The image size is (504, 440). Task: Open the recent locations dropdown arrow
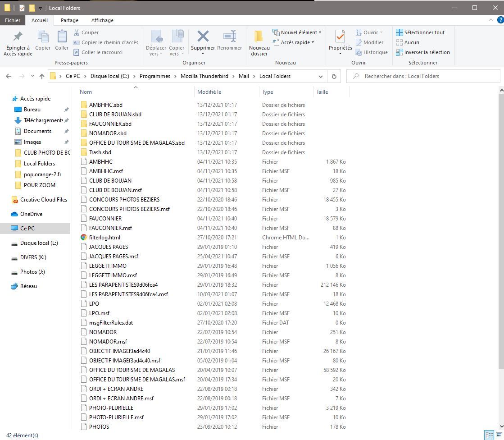click(x=32, y=76)
